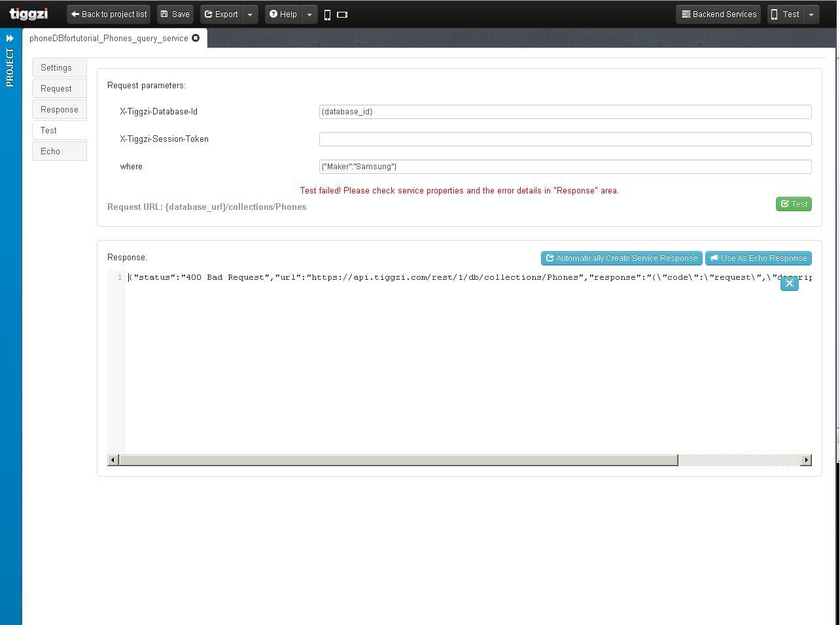
Task: Toggle fullscreen on the response editor
Action: coord(790,283)
